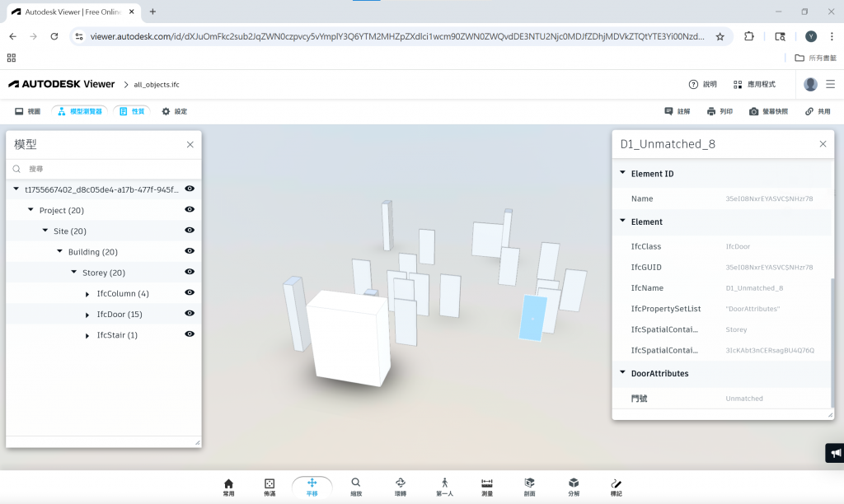Open the hamburger menu in header

click(831, 85)
